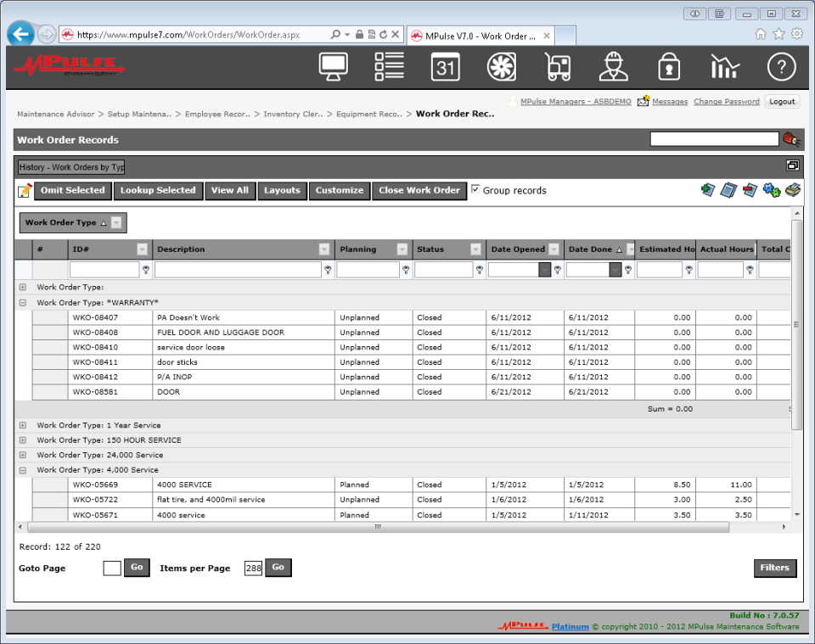Expand the 1 Year Service group
The image size is (815, 644).
(23, 425)
